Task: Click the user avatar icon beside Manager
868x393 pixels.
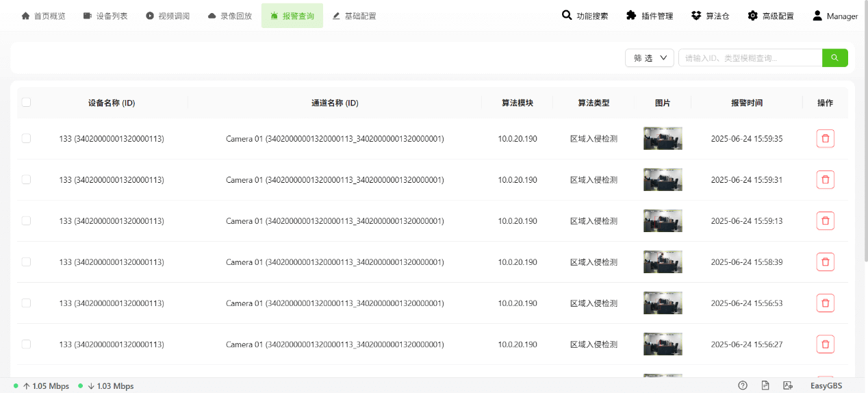Action: pos(817,15)
